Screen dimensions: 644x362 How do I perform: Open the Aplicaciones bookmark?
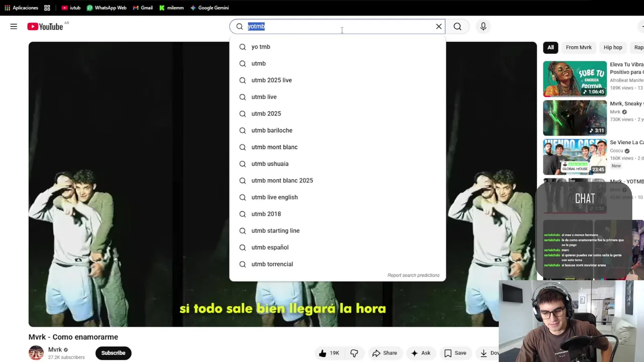(x=21, y=8)
